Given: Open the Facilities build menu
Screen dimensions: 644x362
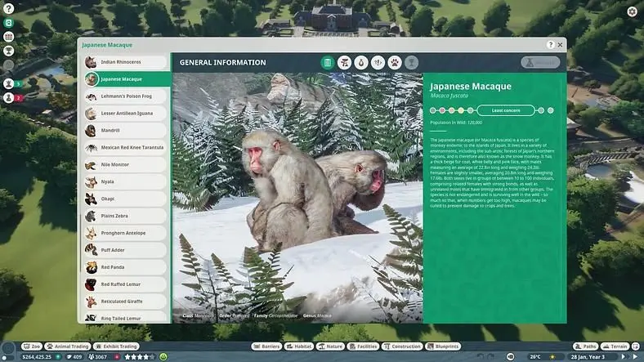Looking at the screenshot, I should point(363,346).
